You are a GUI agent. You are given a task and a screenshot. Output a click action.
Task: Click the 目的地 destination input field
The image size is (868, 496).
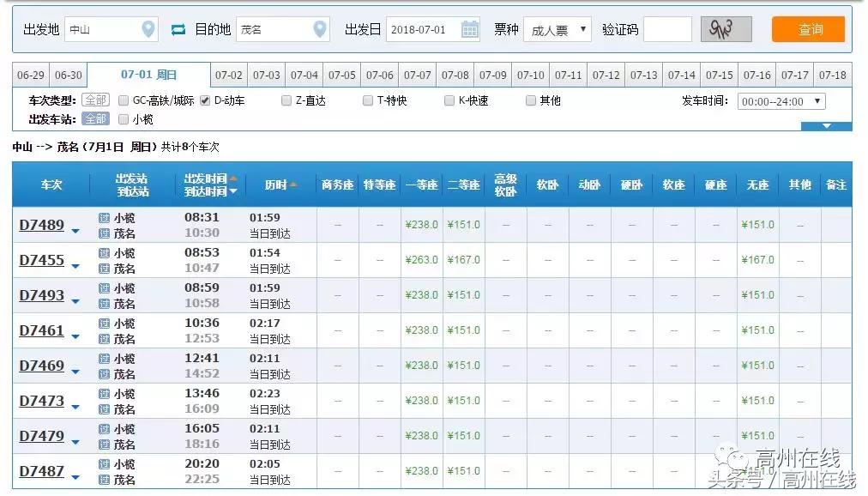click(283, 29)
